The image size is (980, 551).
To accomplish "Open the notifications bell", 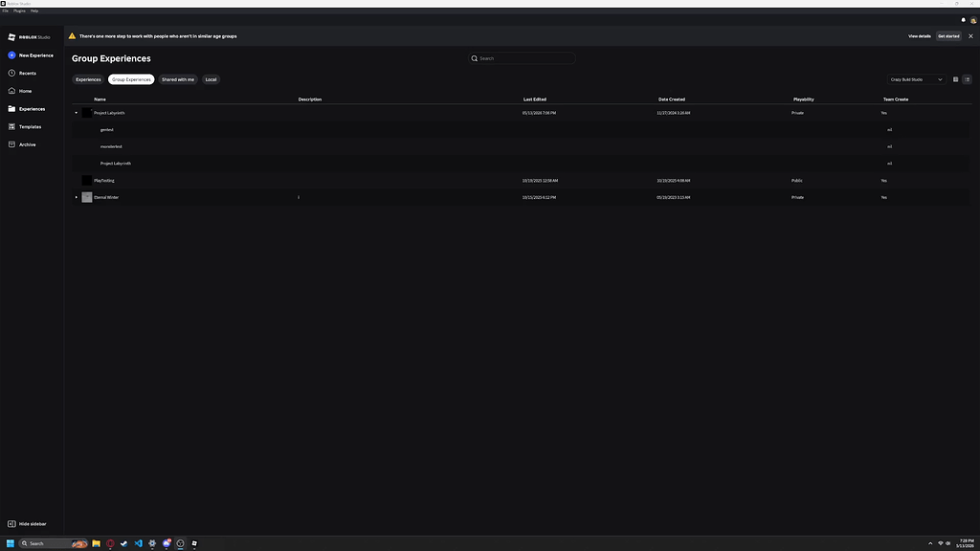I will (963, 20).
